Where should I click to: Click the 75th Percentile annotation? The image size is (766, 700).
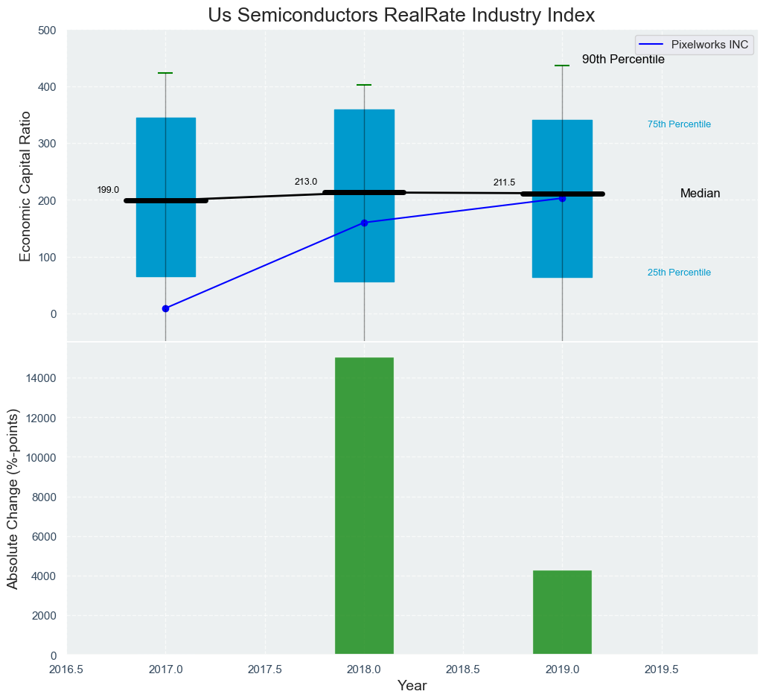tap(679, 124)
